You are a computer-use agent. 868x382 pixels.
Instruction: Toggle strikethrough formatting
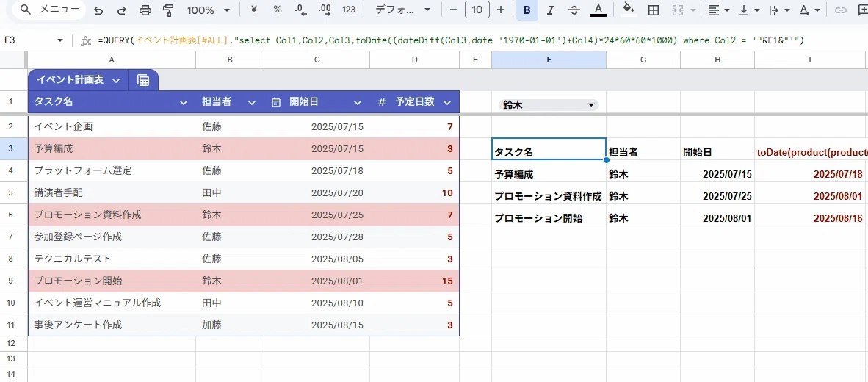pyautogui.click(x=574, y=10)
